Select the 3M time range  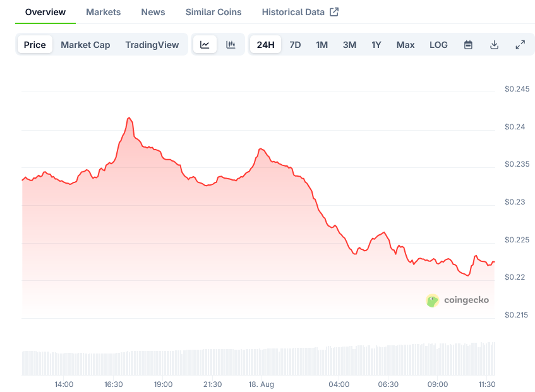pos(349,45)
